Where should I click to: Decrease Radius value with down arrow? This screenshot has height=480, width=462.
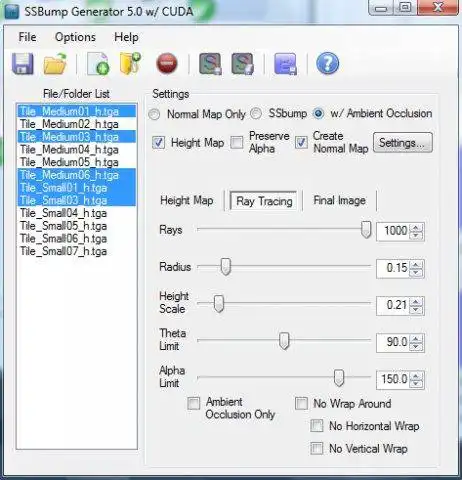tap(416, 272)
